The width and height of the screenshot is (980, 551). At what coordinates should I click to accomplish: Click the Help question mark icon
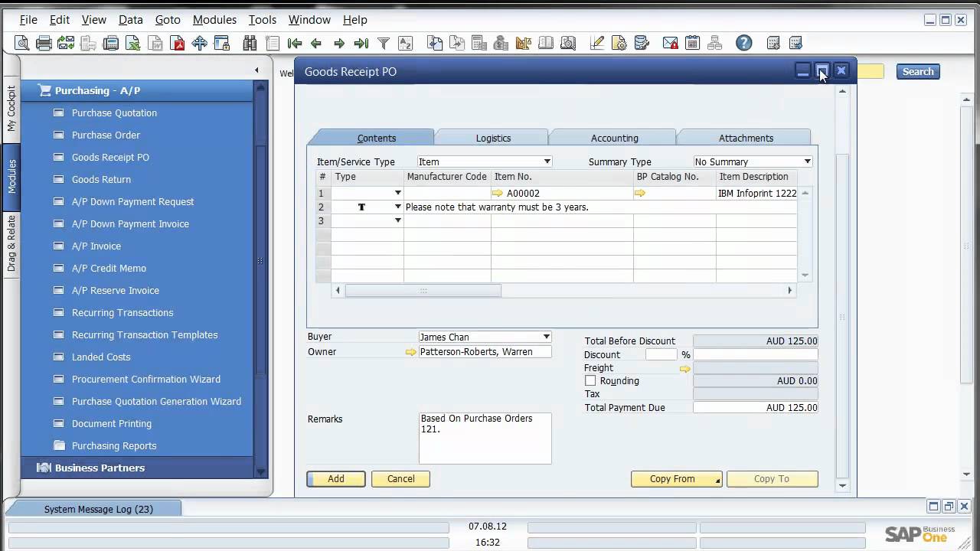click(743, 44)
